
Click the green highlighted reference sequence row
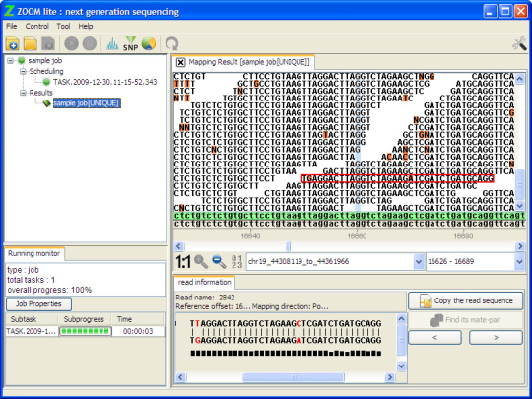pos(350,216)
